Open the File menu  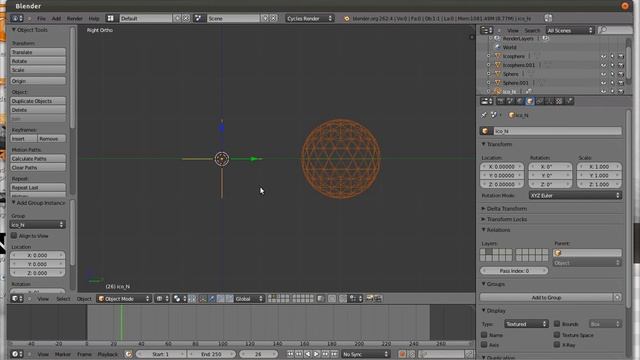pyautogui.click(x=42, y=18)
